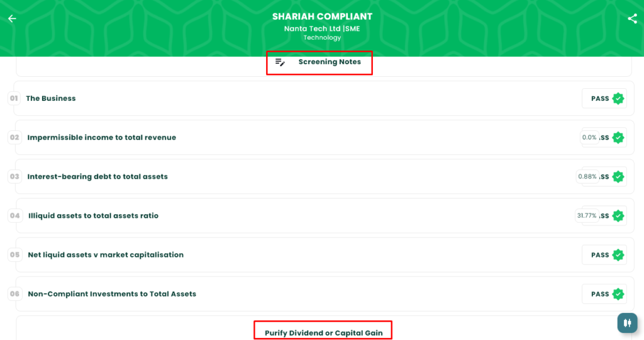Click verified badge on Net liquid assets row

618,255
